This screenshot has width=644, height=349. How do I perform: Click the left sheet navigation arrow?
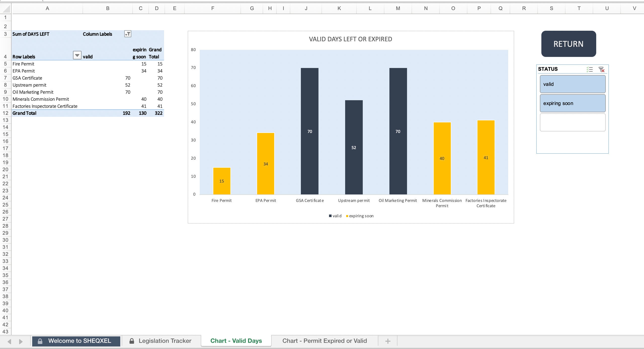point(9,341)
